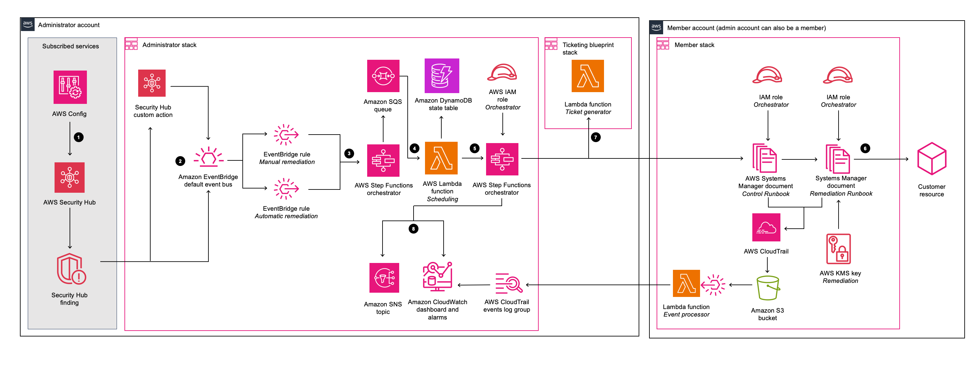This screenshot has width=980, height=392.
Task: Click the Amazon EventBridge default event bus icon
Action: 208,157
